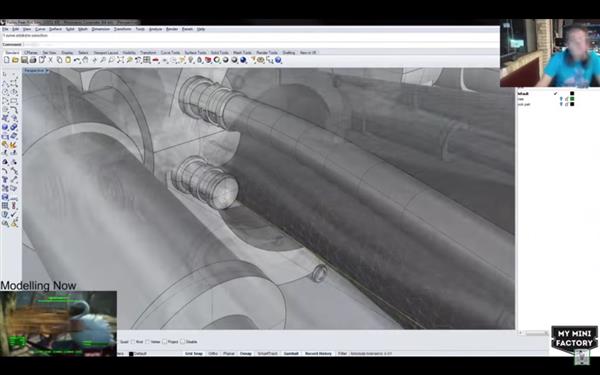
Task: Toggle the Grid Snap status bar button
Action: pyautogui.click(x=194, y=354)
